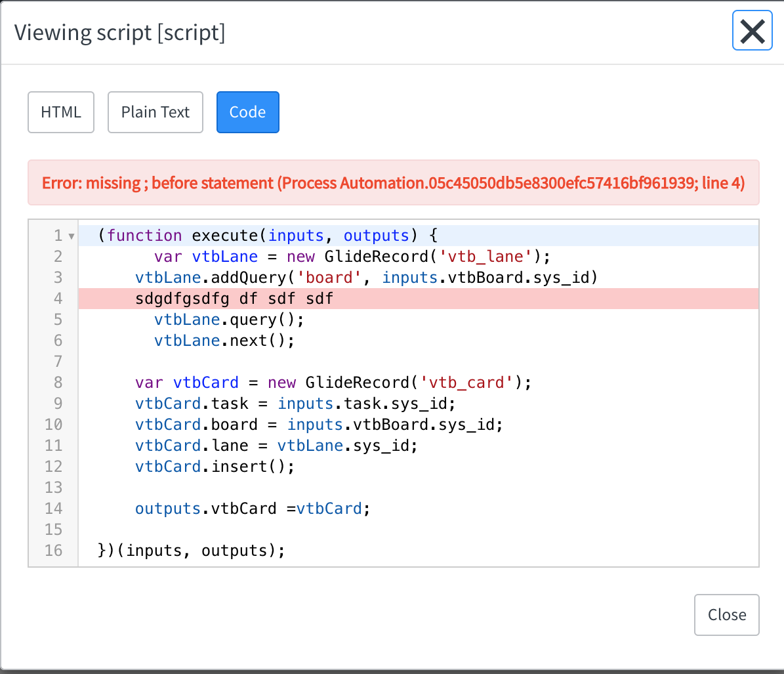Viewport: 784px width, 674px height.
Task: Click the 'vtbLane.next();' code line
Action: (419, 341)
